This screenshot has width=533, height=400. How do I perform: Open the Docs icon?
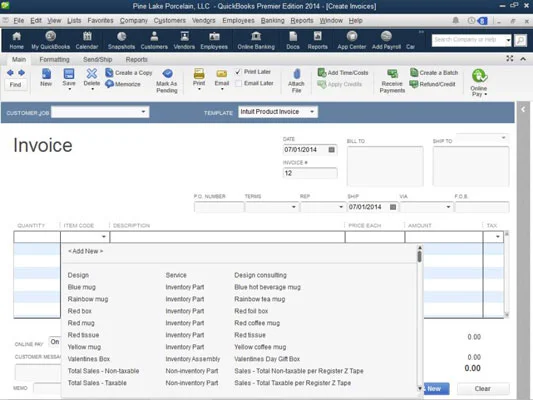tap(293, 40)
